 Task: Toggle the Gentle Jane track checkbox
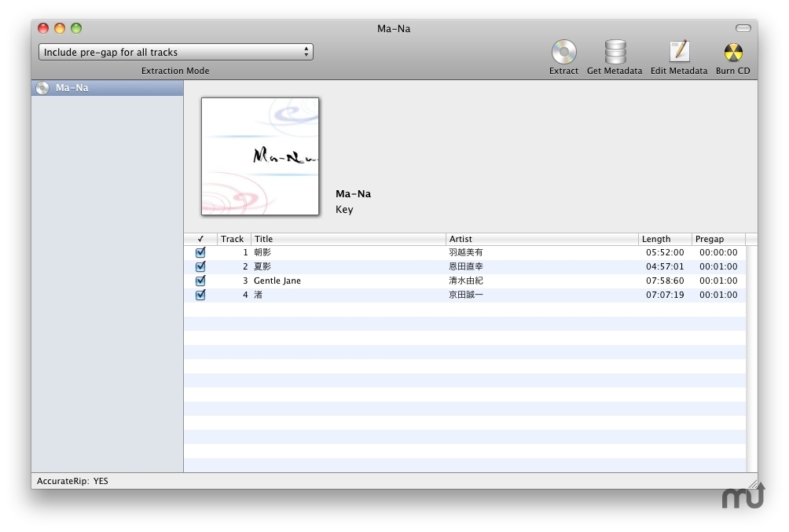coord(200,281)
